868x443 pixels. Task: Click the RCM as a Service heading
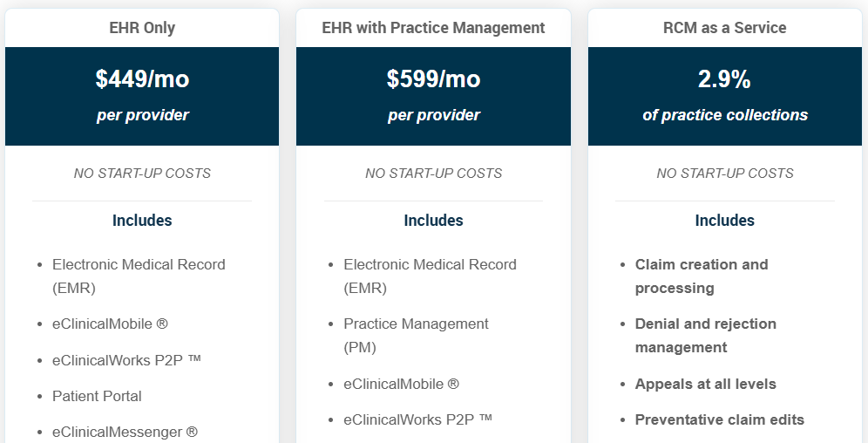pyautogui.click(x=724, y=28)
